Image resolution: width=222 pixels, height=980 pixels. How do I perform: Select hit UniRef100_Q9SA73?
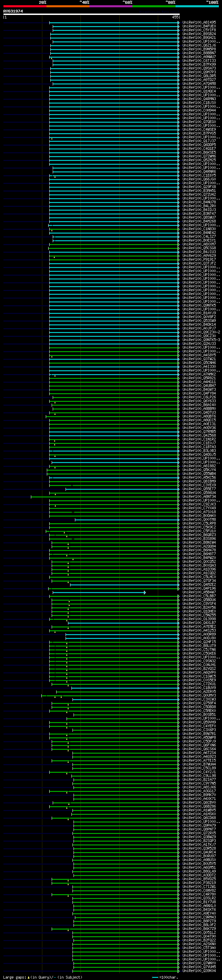tap(199, 68)
